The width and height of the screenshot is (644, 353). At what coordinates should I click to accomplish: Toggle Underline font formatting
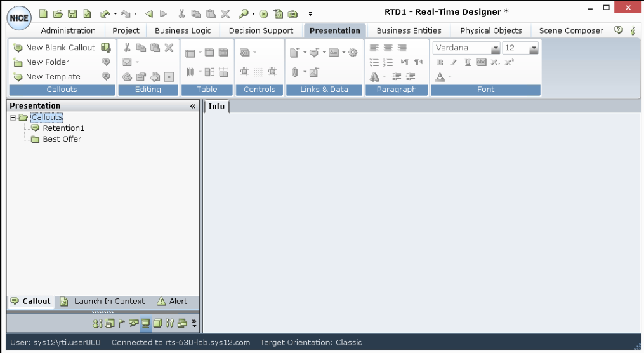pyautogui.click(x=468, y=62)
